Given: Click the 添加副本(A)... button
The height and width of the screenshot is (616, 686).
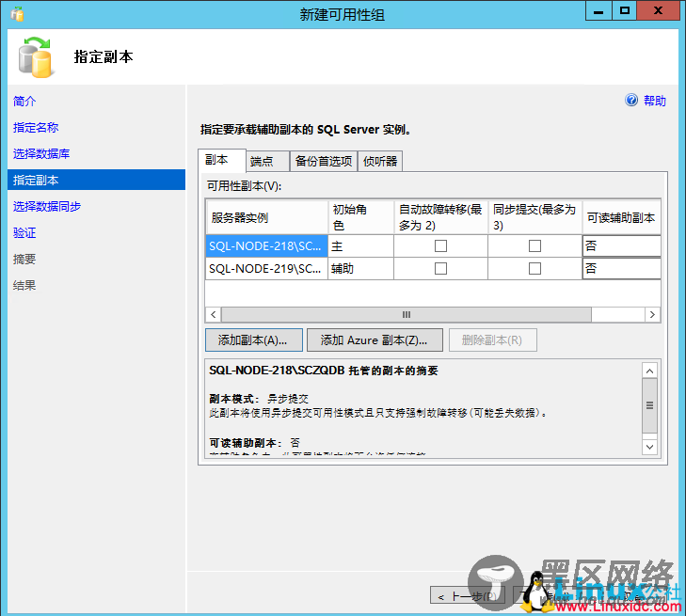Looking at the screenshot, I should point(254,340).
